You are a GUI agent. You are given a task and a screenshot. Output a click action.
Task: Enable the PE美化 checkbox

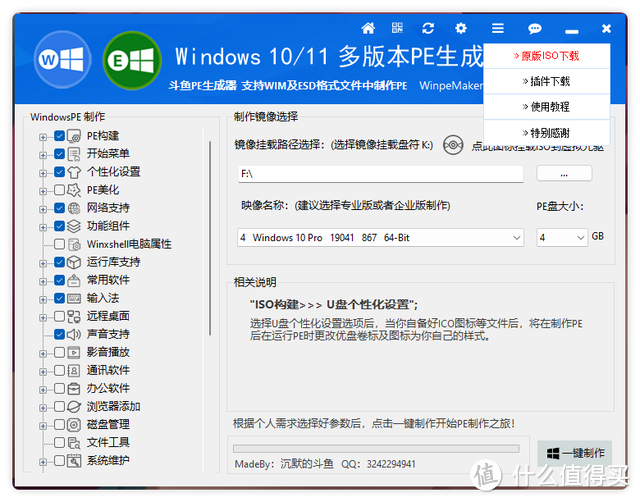59,190
